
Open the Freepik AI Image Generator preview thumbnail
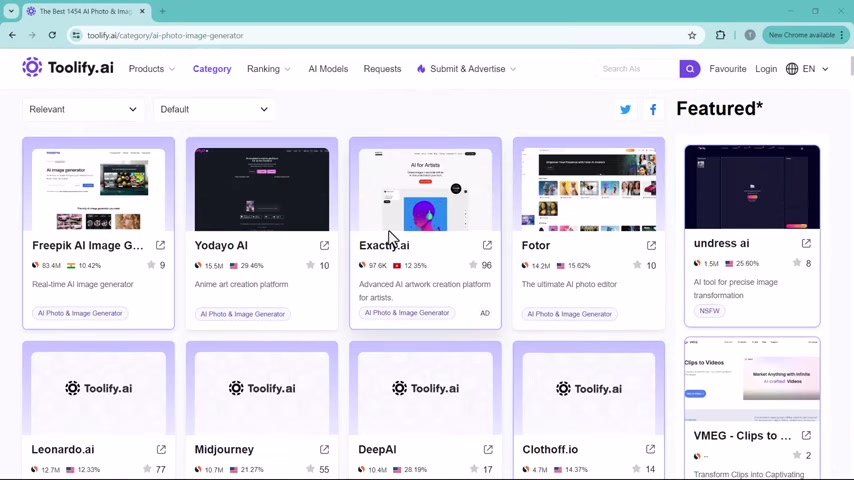pos(99,189)
